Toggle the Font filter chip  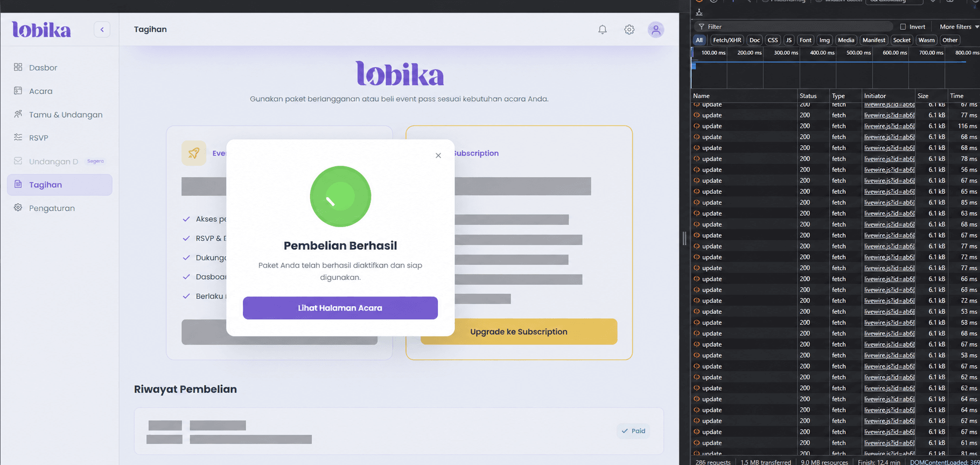click(806, 40)
